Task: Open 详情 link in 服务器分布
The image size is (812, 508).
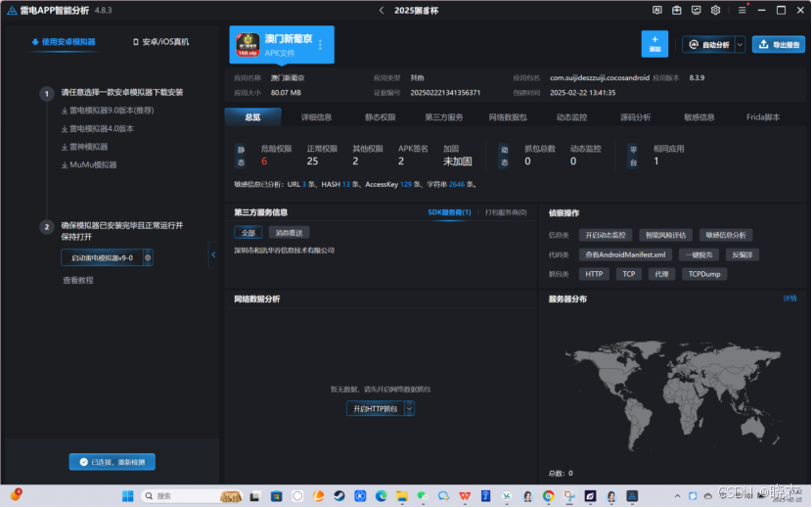Action: point(789,299)
